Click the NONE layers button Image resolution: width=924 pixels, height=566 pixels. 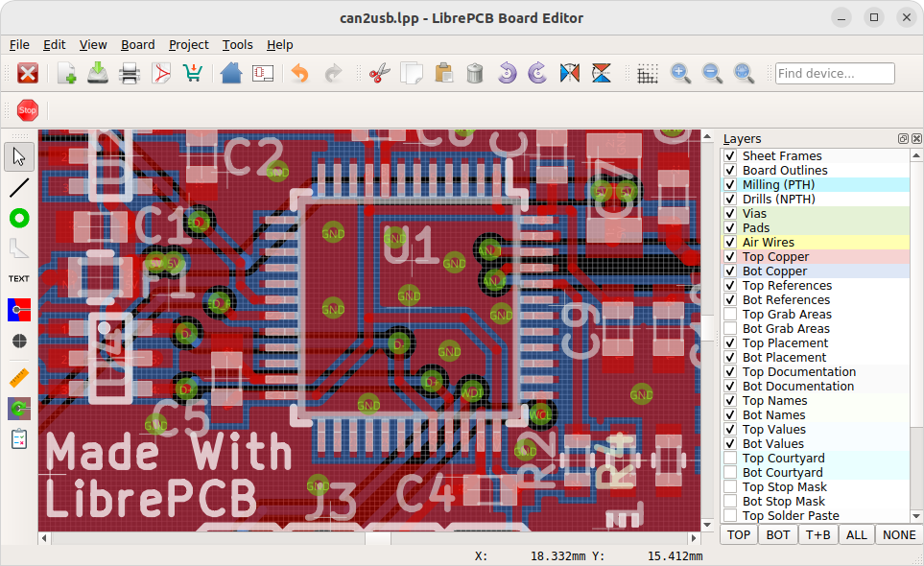coord(899,534)
